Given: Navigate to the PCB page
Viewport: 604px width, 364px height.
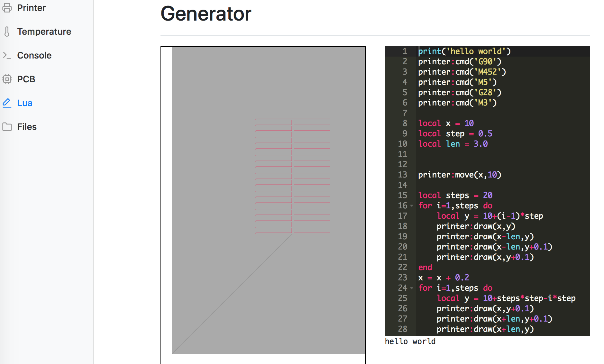Looking at the screenshot, I should pos(26,79).
